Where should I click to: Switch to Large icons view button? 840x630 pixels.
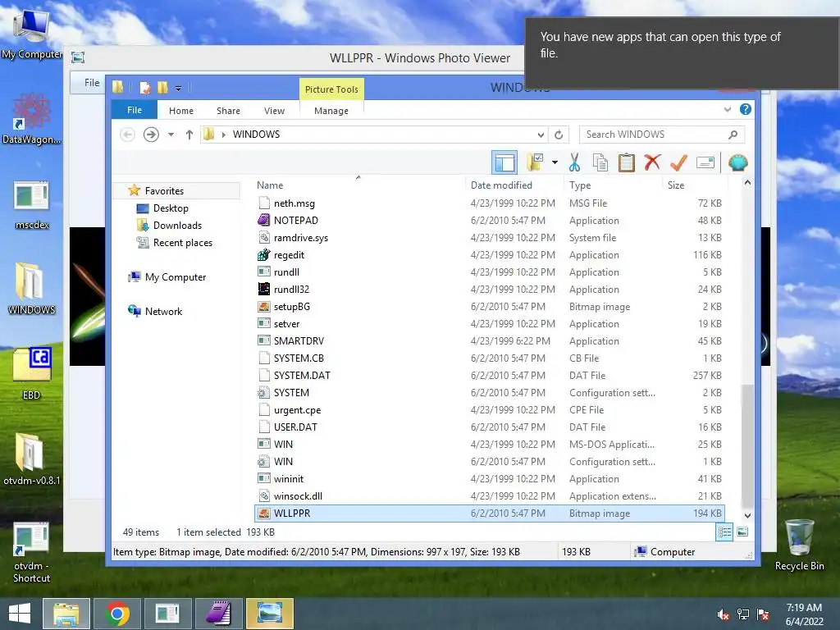tap(742, 532)
